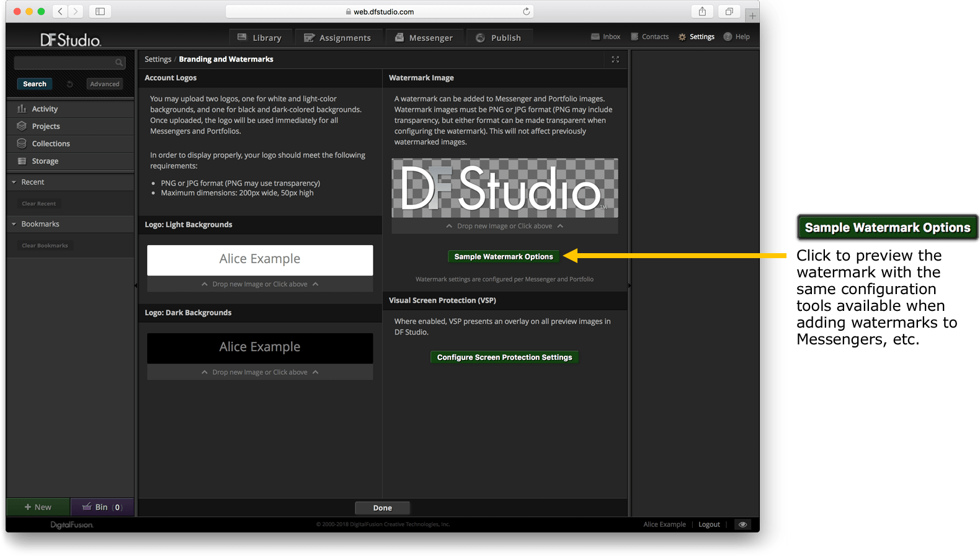Click the browser forward arrow
Image resolution: width=980 pixels, height=556 pixels.
click(76, 11)
